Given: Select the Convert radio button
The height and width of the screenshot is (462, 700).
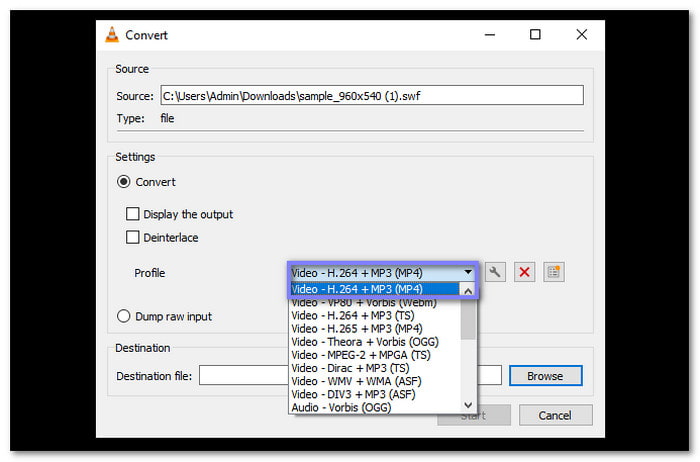Looking at the screenshot, I should (x=124, y=182).
